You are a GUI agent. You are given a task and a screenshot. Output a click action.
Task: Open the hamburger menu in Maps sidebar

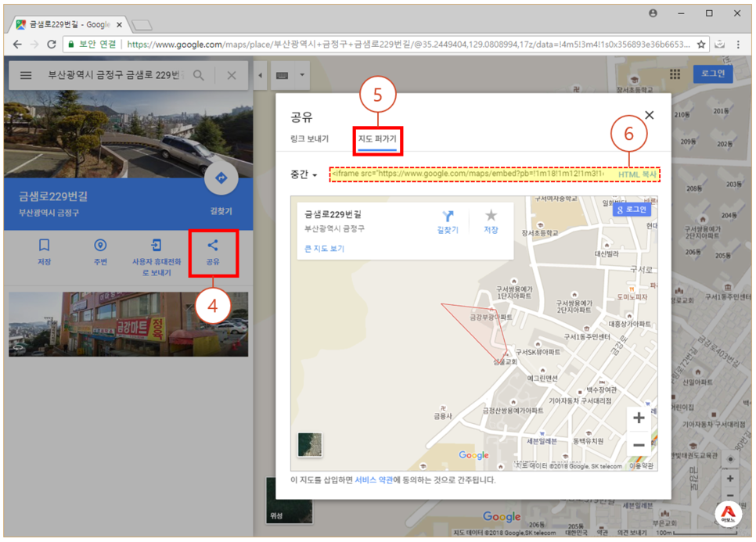click(x=26, y=75)
